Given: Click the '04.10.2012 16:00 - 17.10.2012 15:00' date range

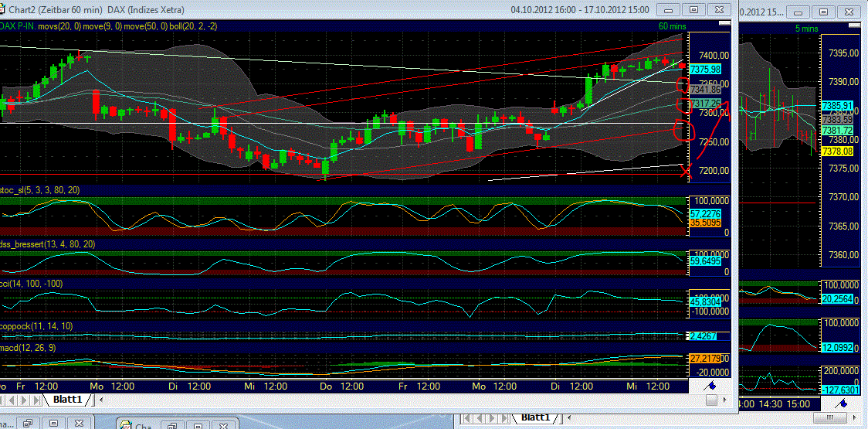Looking at the screenshot, I should pos(580,10).
